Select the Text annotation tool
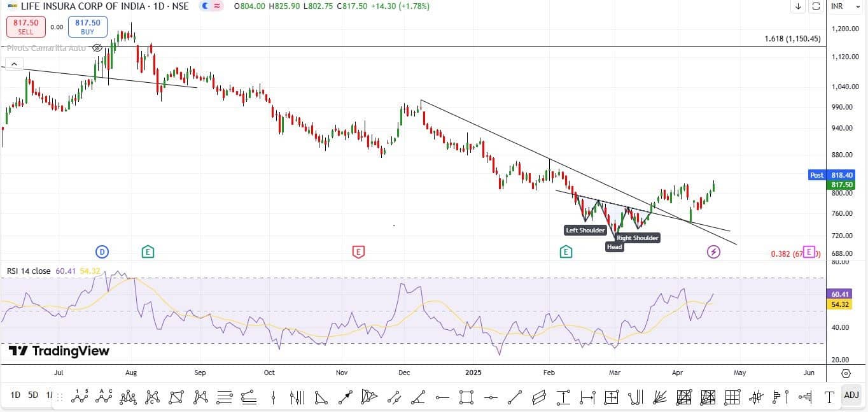The image size is (868, 412). [x=829, y=397]
